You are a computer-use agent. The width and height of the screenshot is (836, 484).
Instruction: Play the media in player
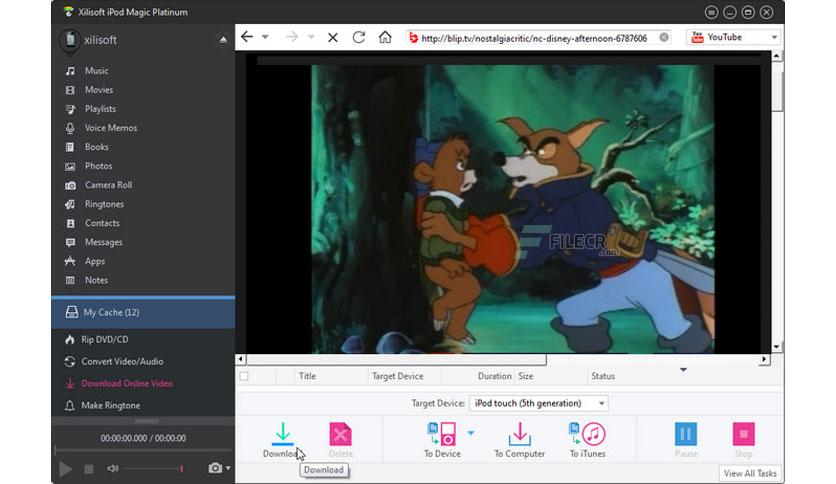[x=66, y=469]
